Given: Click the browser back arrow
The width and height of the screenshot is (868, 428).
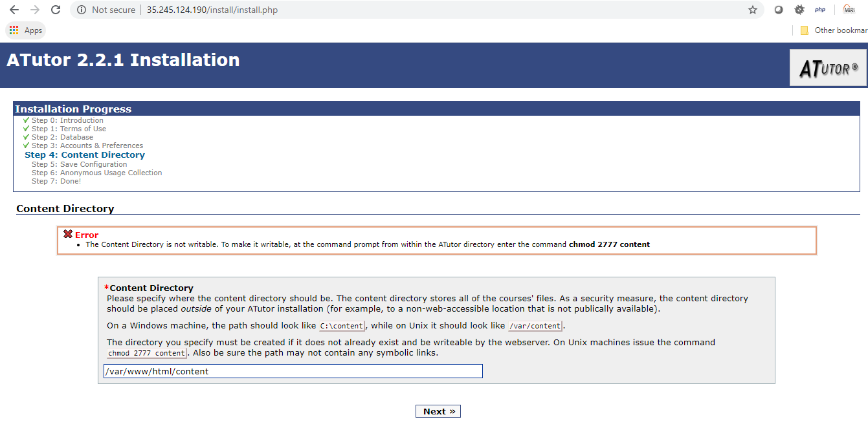Looking at the screenshot, I should [x=14, y=10].
